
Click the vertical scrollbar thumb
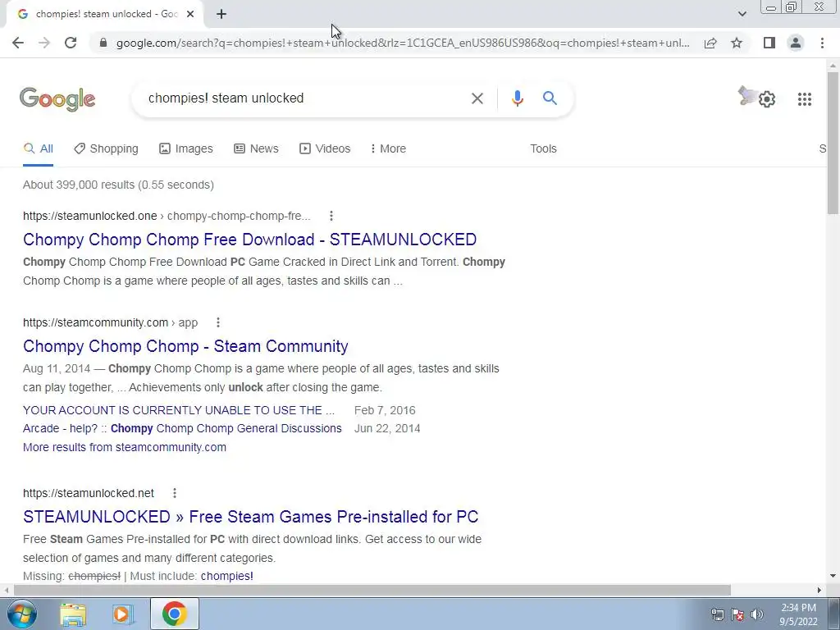pos(833,143)
